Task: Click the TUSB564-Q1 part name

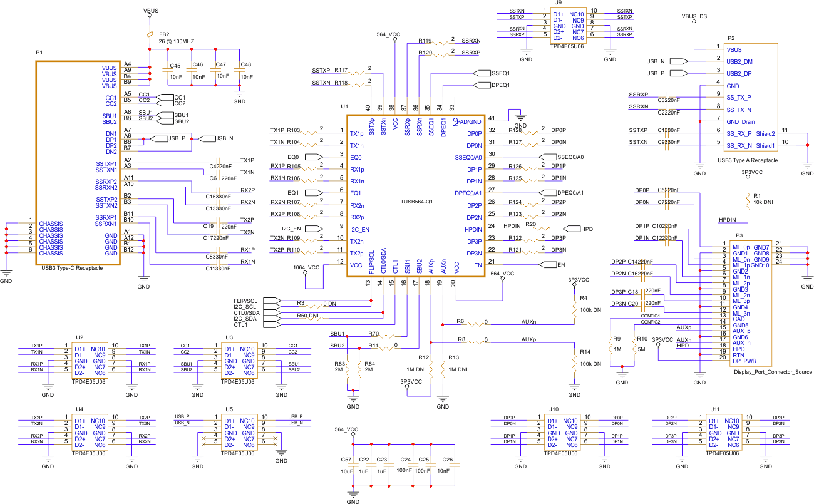Action: (x=416, y=202)
